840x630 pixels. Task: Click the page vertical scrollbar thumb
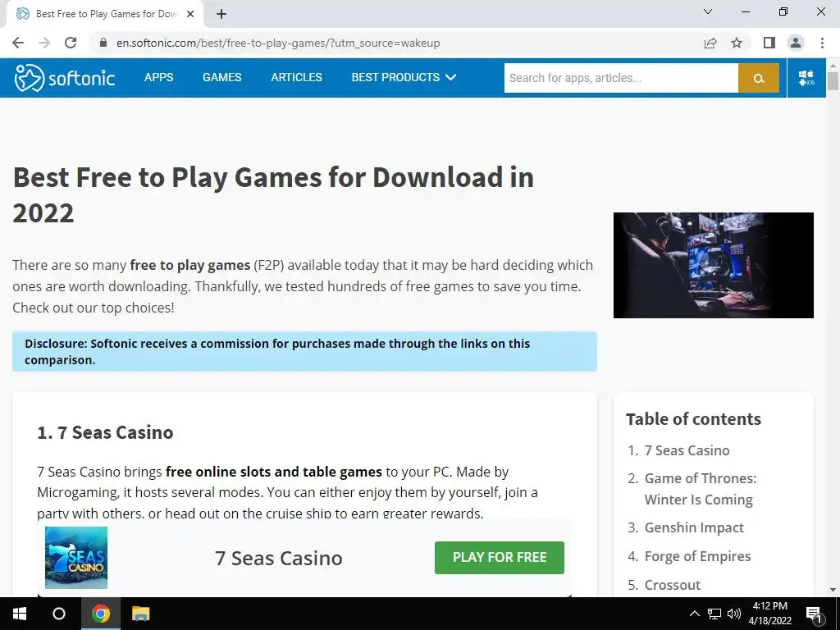(x=833, y=80)
